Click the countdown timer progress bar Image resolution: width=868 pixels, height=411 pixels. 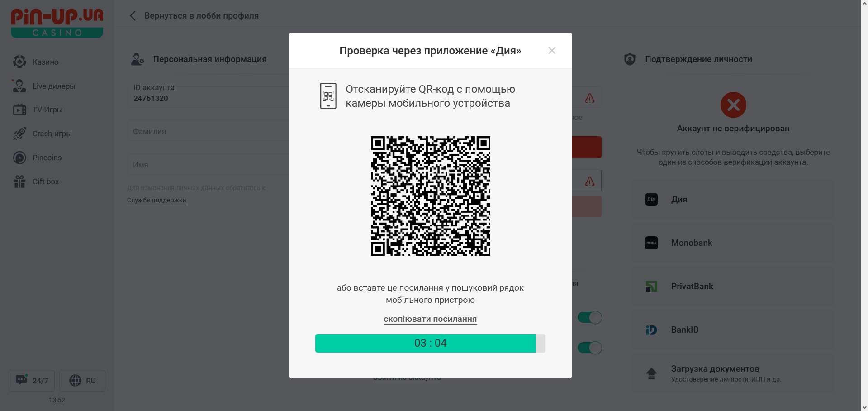click(x=430, y=343)
